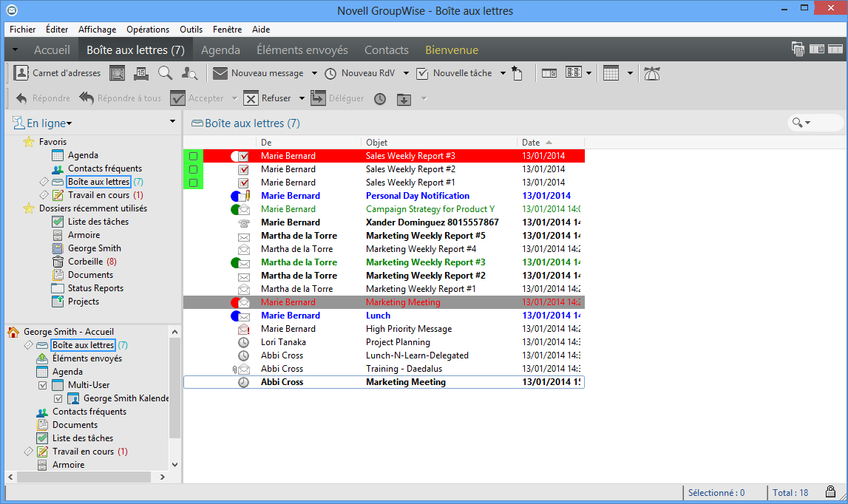Click the folder tree vertical scrollbar down arrow
848x504 pixels.
(x=174, y=465)
